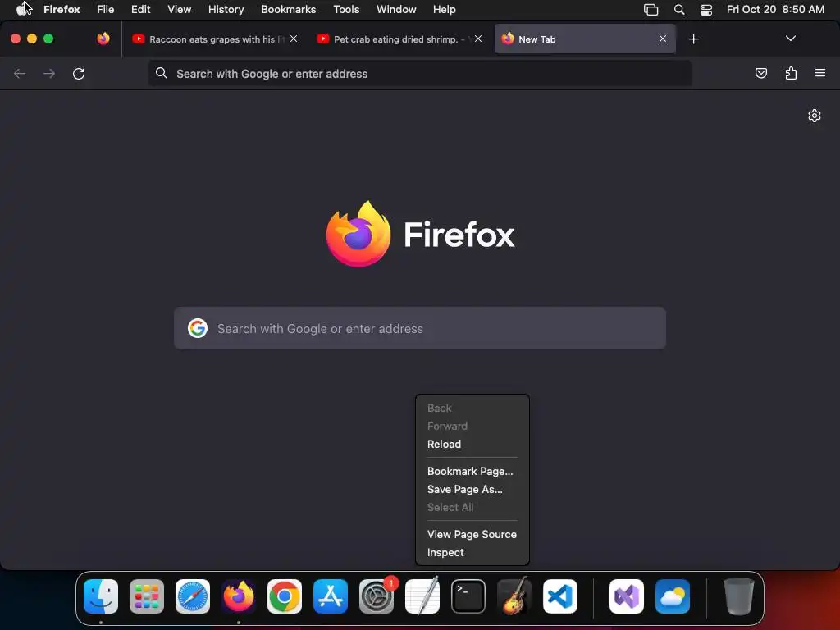
Task: Click the Firefox icon in the Dock
Action: click(239, 596)
